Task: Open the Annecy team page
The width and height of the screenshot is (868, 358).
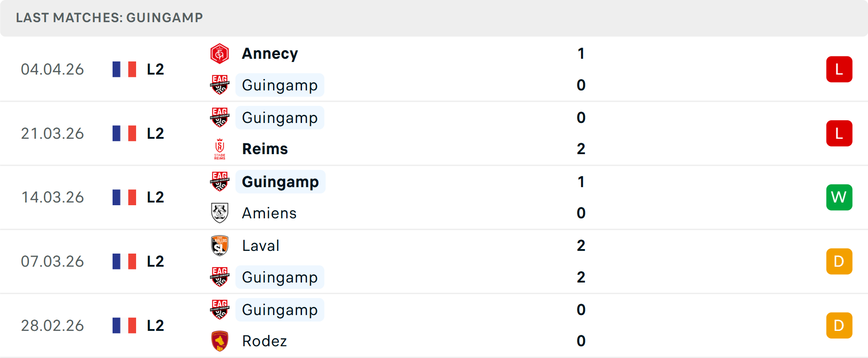Action: [x=270, y=53]
